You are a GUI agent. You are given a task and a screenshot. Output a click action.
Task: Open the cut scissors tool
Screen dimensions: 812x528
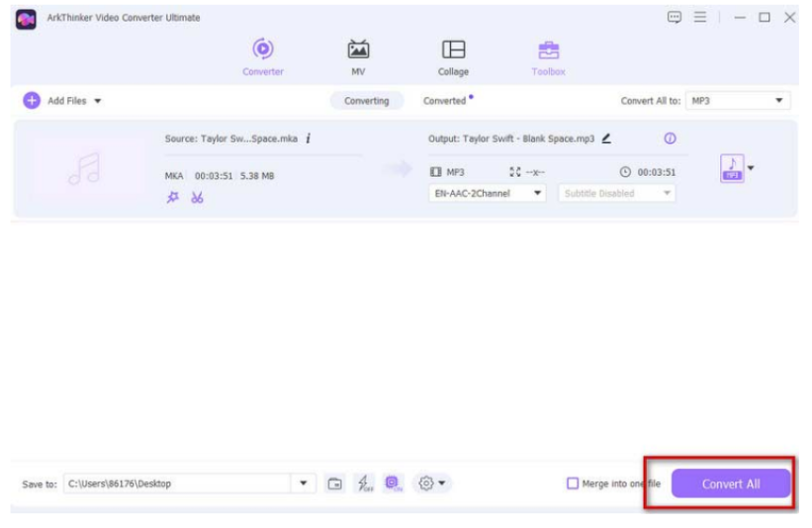pos(197,197)
